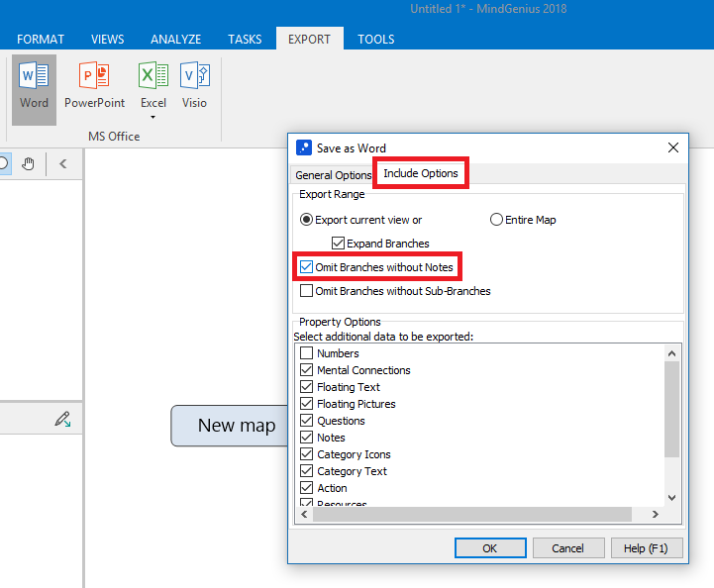714x588 pixels.
Task: Open the VIEWS ribbon tab
Action: tap(108, 40)
